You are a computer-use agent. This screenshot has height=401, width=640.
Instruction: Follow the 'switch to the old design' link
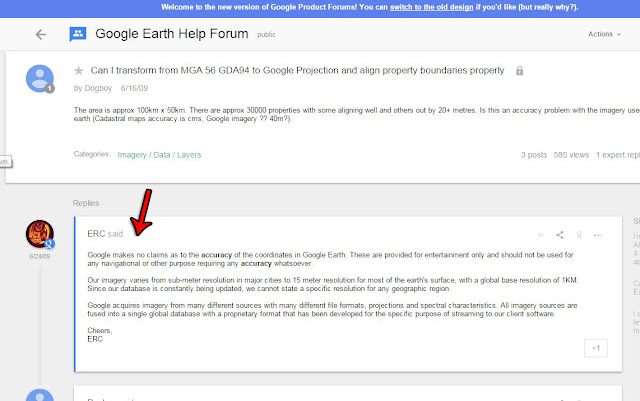[x=431, y=7]
